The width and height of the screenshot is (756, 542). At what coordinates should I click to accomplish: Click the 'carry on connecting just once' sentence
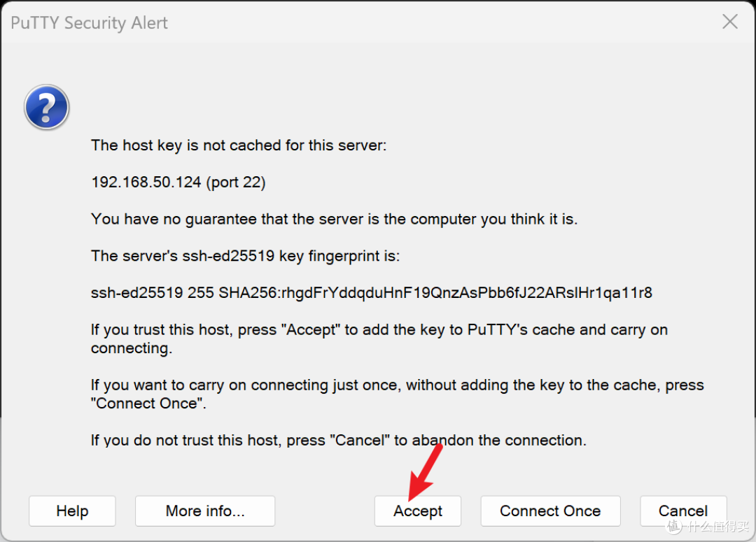click(398, 394)
